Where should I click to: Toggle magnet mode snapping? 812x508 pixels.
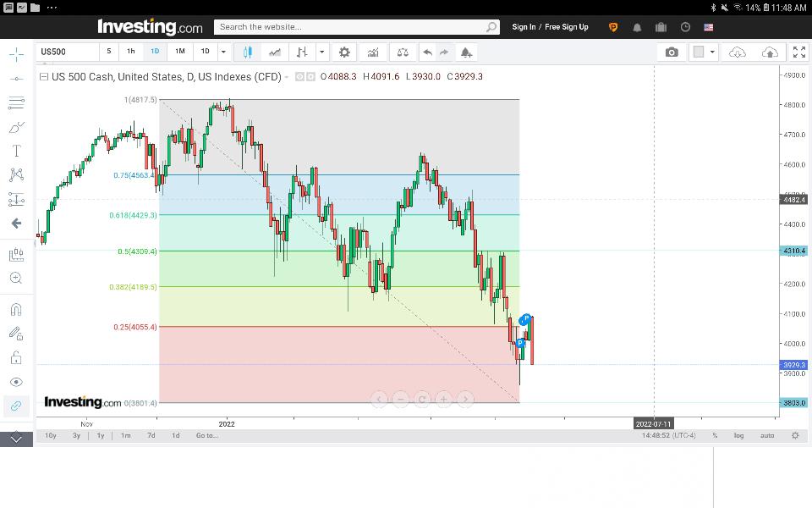coord(16,310)
